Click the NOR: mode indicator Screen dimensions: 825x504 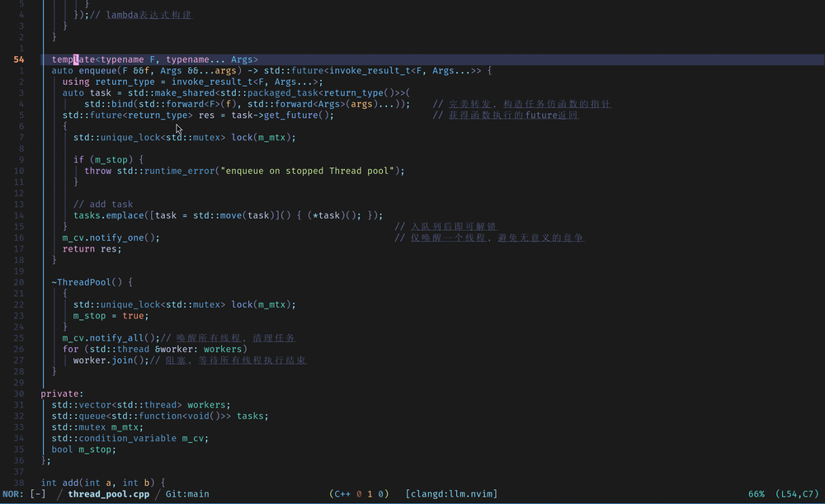13,494
